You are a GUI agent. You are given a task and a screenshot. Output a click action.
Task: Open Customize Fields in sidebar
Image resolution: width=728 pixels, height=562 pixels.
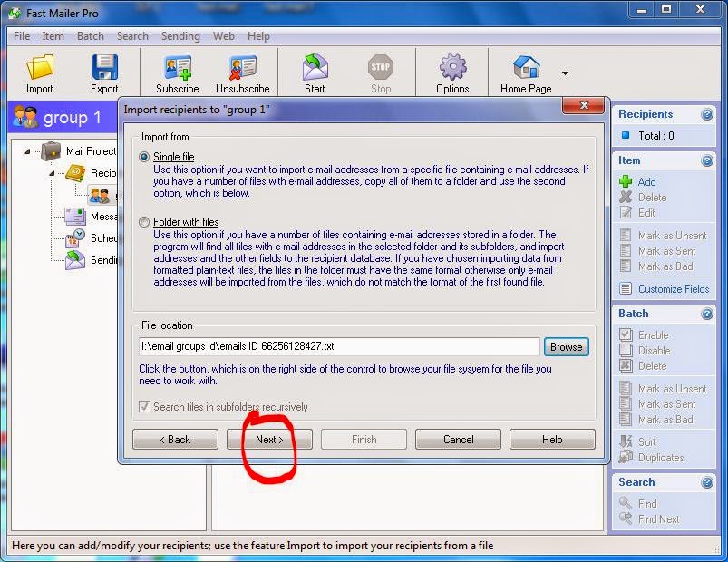[674, 288]
